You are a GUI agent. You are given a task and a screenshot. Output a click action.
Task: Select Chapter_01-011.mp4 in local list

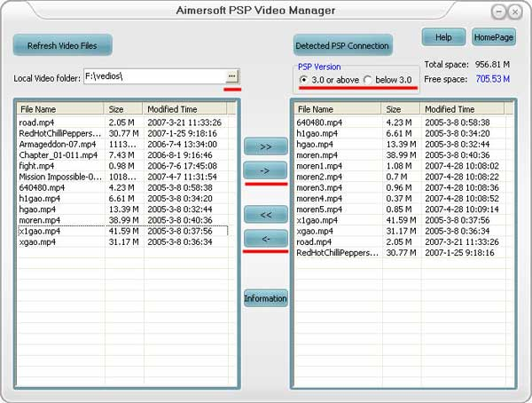point(123,155)
